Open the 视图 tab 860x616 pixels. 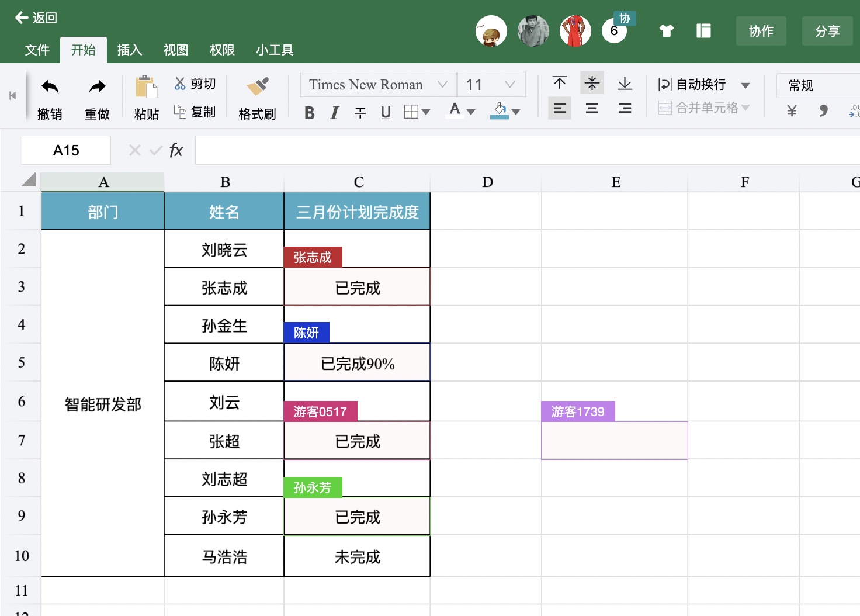click(x=176, y=50)
